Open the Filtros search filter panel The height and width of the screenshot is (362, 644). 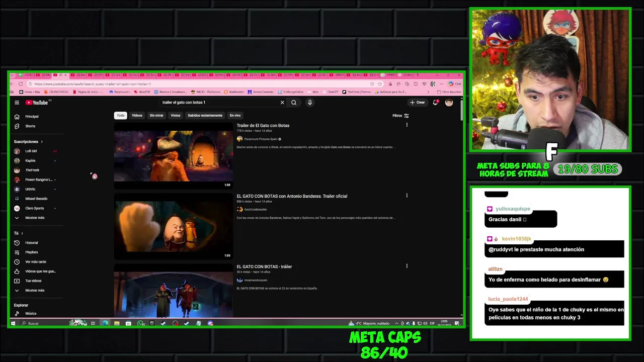pyautogui.click(x=400, y=116)
